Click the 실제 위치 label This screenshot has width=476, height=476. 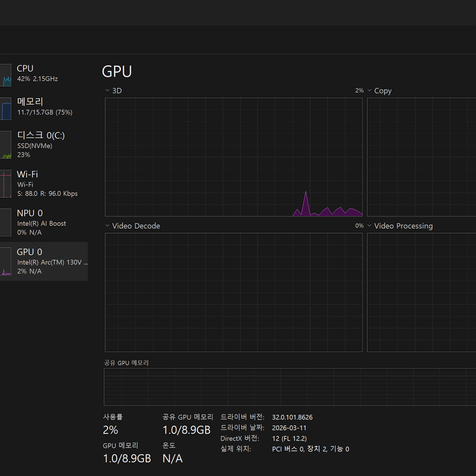[x=236, y=449]
